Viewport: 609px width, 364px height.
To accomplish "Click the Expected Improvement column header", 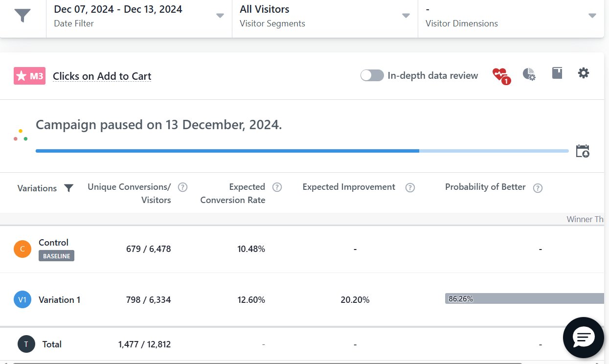I will pos(349,187).
